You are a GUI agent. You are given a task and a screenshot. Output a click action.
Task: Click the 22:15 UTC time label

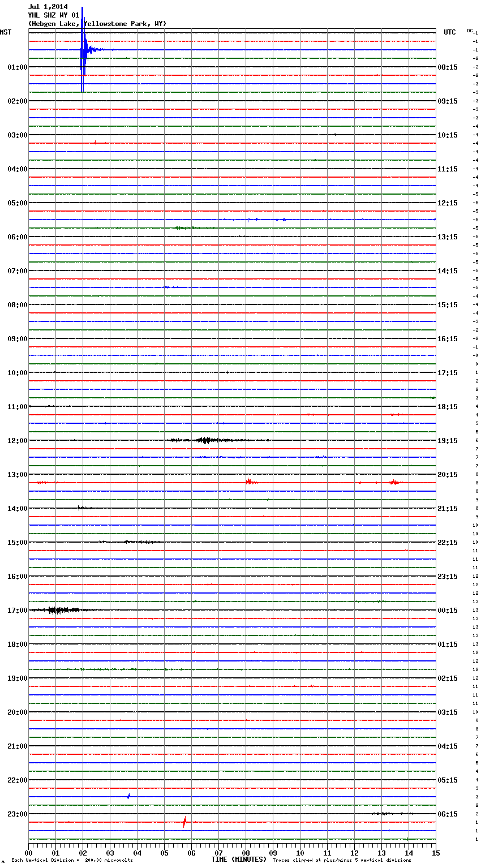(x=448, y=543)
